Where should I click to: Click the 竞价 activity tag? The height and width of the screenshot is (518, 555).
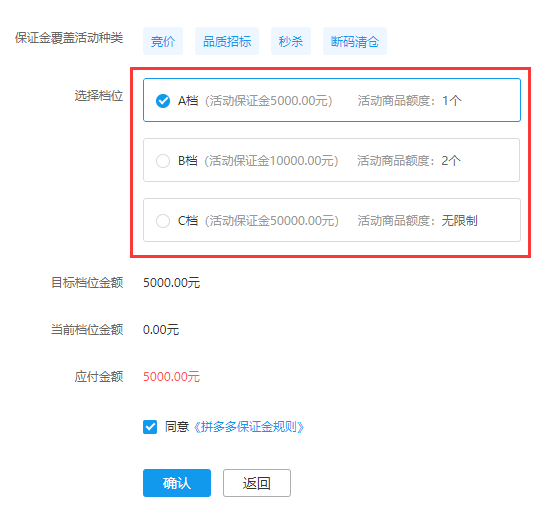[x=163, y=41]
